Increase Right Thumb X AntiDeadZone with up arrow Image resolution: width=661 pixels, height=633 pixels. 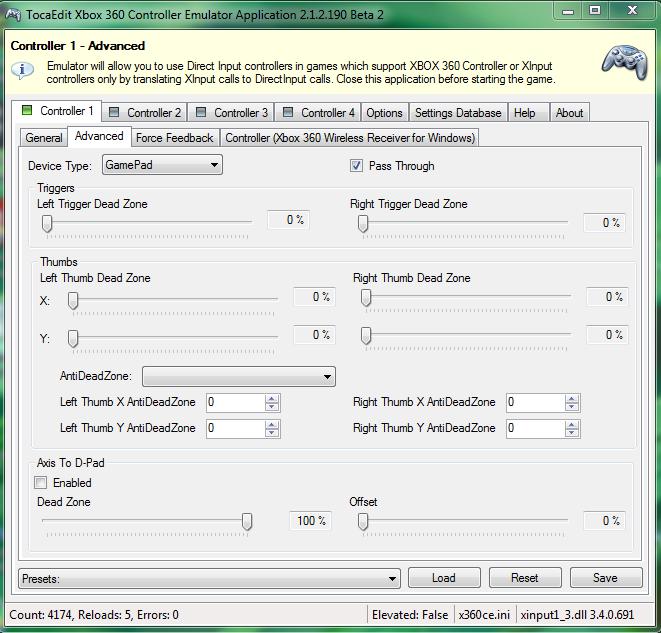(572, 398)
